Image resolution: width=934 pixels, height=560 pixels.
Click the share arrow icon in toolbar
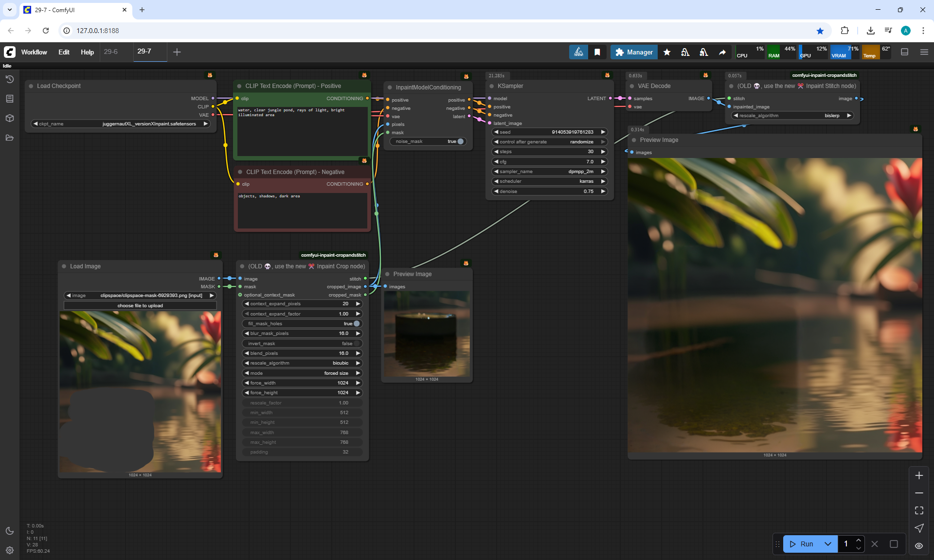(x=722, y=52)
